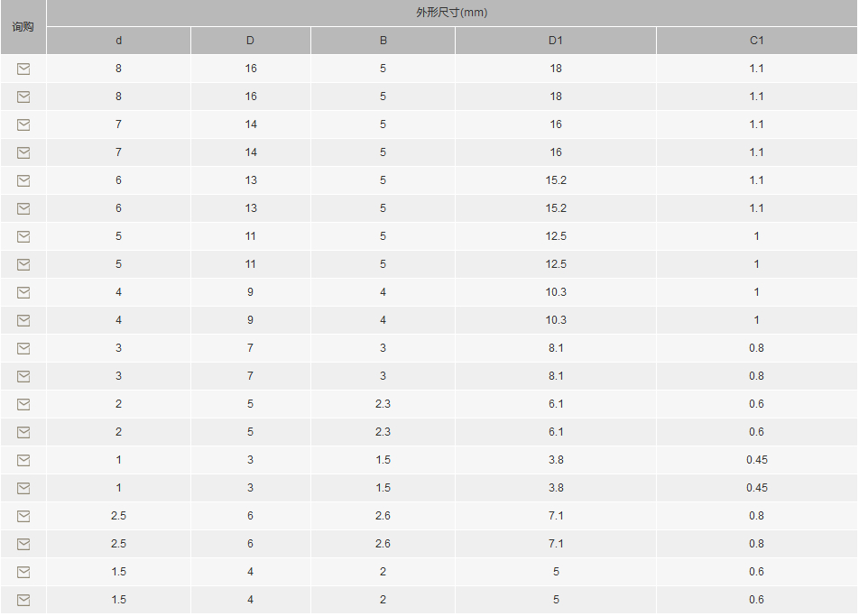The image size is (859, 616).
Task: Open the inquiry envelope on the last d=1.5 row
Action: point(23,600)
